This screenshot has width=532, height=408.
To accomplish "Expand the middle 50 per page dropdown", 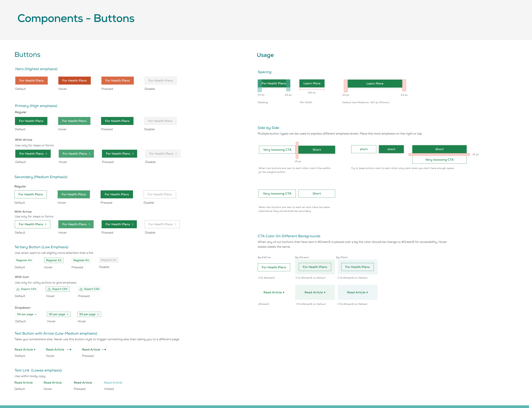I will 59,314.
